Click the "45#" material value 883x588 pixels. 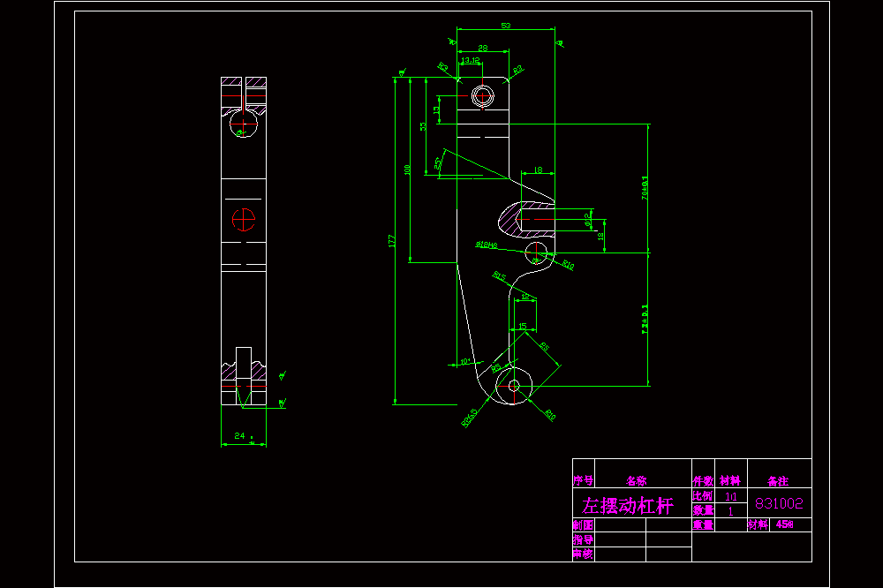784,524
